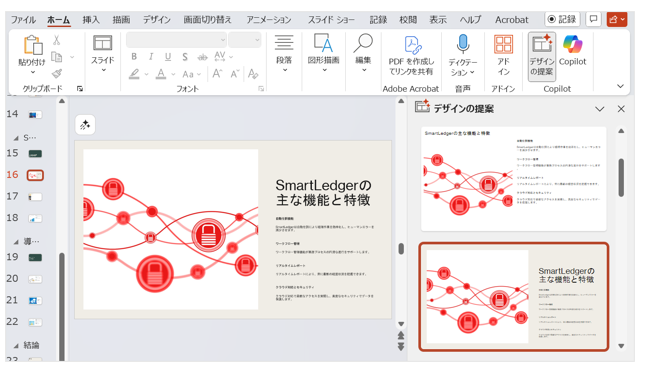The image size is (646, 373).
Task: Open the File (ファイル) tab
Action: click(23, 20)
